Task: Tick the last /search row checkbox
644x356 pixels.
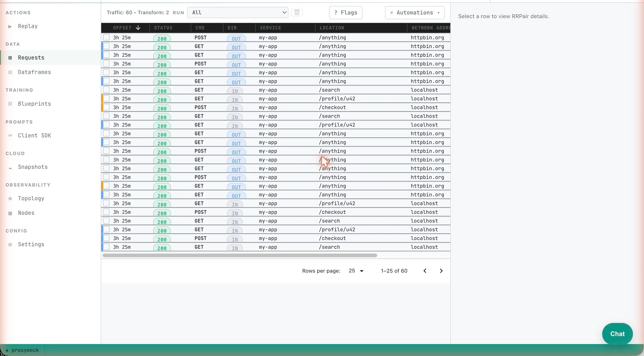Action: coord(106,247)
